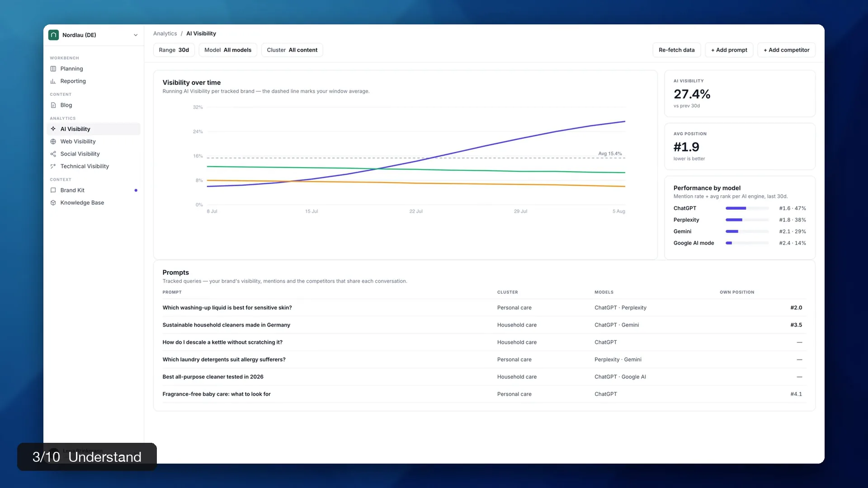
Task: Click the Re-fetch data button
Action: pyautogui.click(x=677, y=50)
